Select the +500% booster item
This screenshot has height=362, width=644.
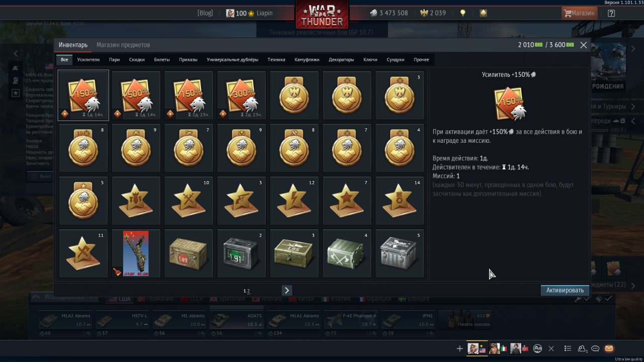click(136, 96)
